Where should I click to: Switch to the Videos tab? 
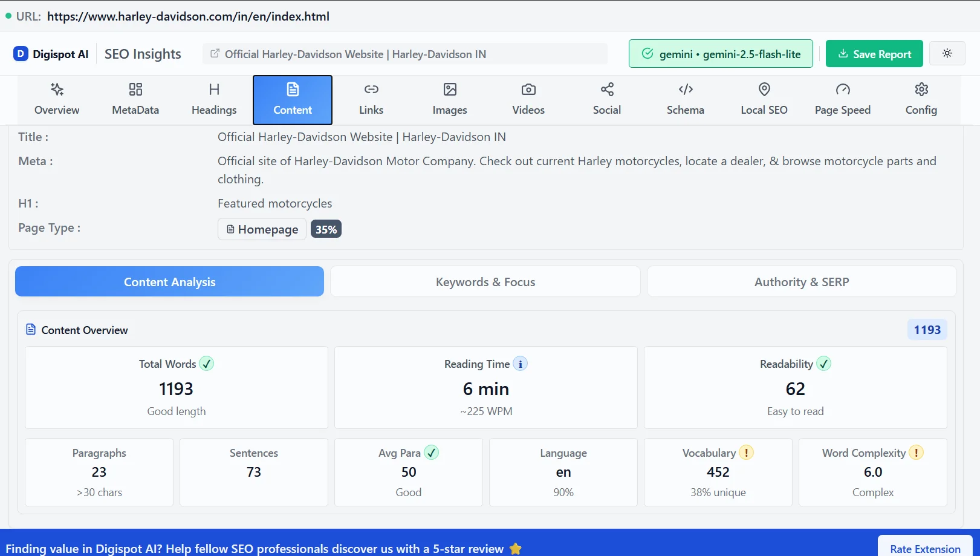(x=528, y=100)
